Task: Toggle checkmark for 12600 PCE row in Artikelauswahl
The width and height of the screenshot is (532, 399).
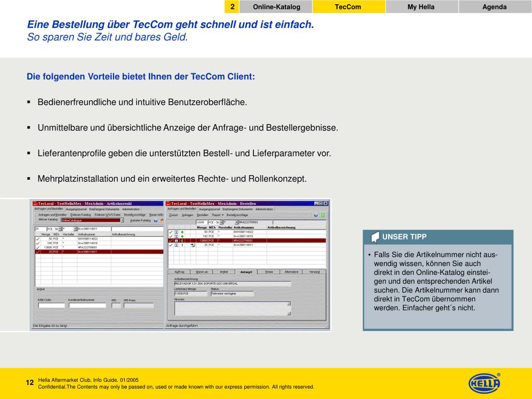Action: 37,247
